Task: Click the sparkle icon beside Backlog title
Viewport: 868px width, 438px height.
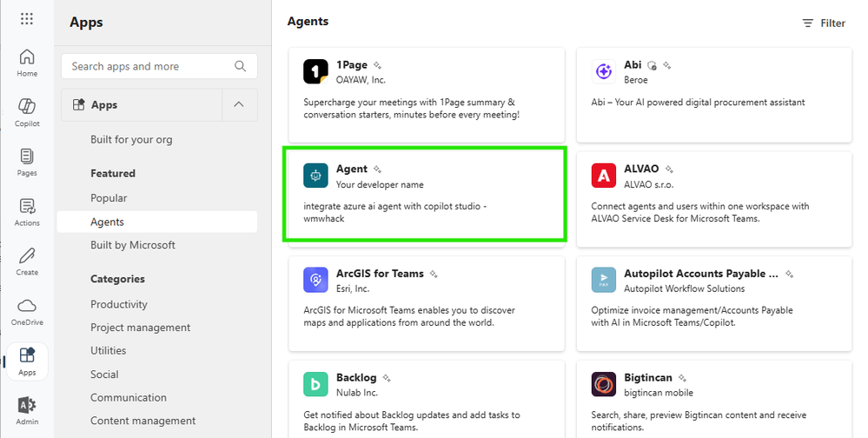Action: pos(387,378)
